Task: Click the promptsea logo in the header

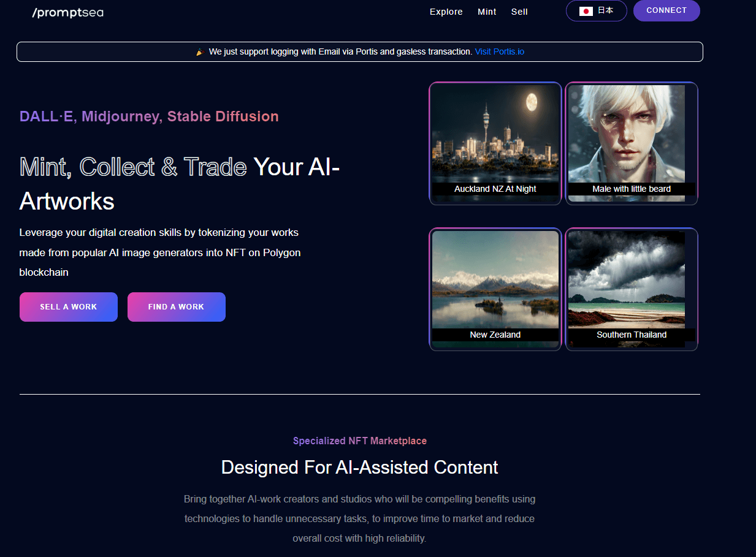Action: pos(67,12)
